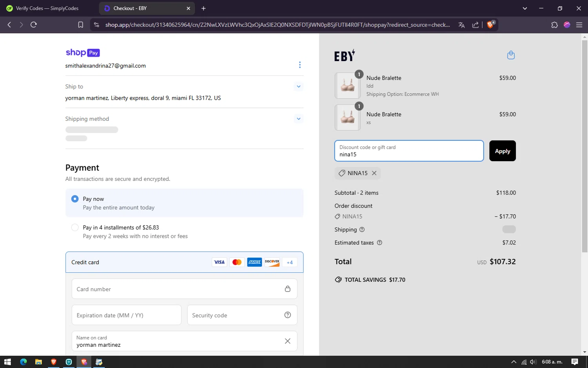Image resolution: width=588 pixels, height=368 pixels.
Task: Click the share page icon
Action: [475, 25]
